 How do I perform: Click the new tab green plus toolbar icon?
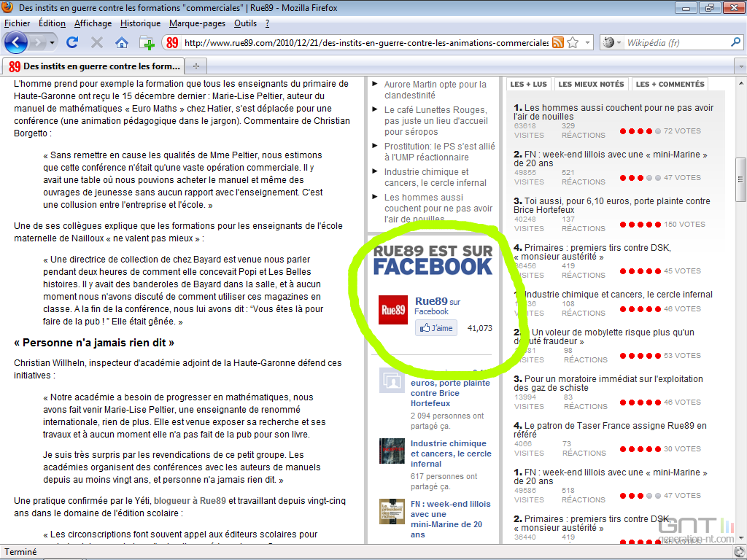pyautogui.click(x=147, y=43)
